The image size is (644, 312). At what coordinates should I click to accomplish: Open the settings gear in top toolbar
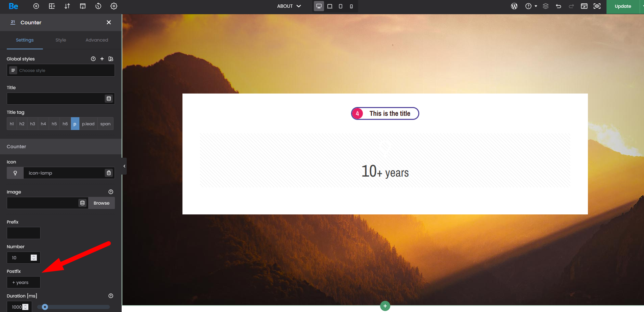pyautogui.click(x=114, y=6)
